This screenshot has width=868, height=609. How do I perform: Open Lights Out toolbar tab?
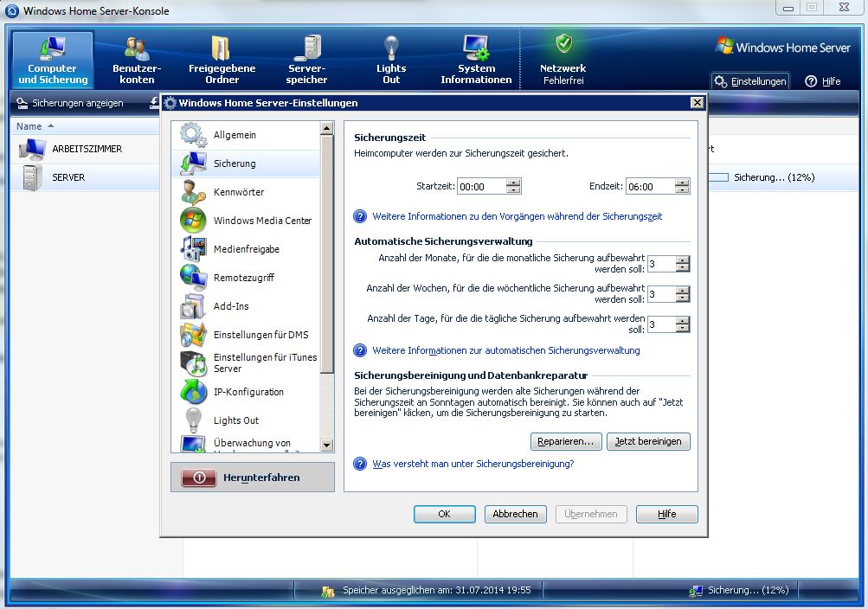coord(391,60)
